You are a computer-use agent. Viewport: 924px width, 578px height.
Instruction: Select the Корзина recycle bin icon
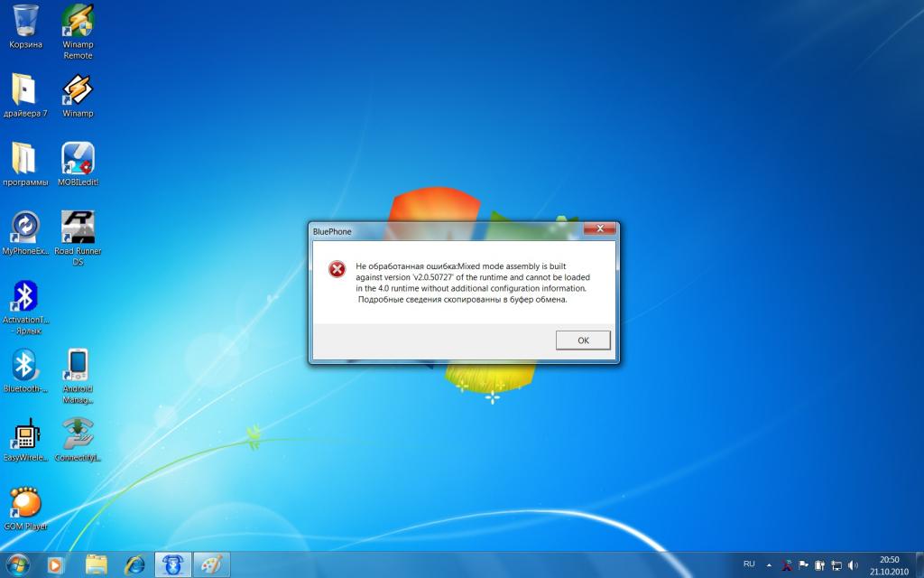click(25, 22)
